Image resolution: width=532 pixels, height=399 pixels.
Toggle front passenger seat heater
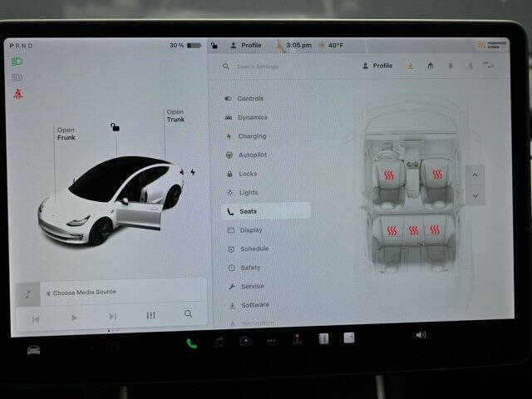click(437, 175)
